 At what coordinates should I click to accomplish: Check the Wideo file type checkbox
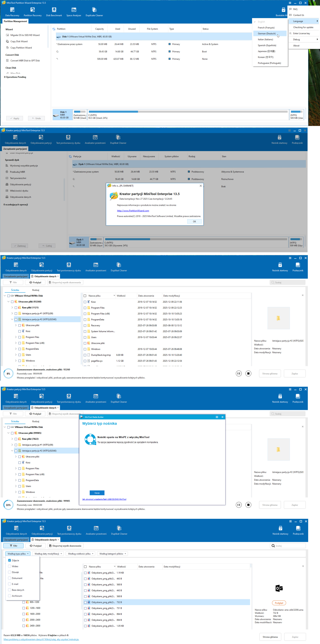[9, 566]
